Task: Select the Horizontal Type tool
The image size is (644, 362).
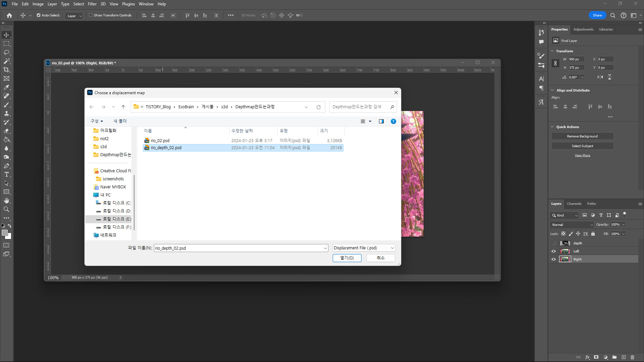Action: pyautogui.click(x=6, y=175)
